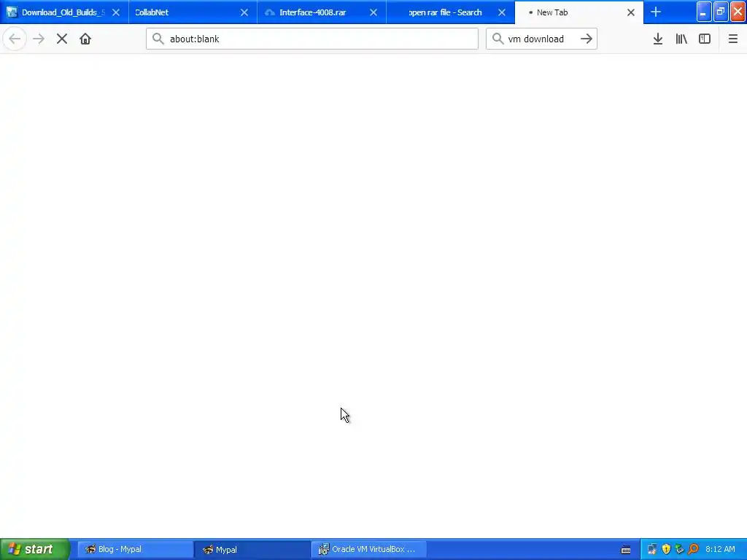The height and width of the screenshot is (560, 747).
Task: Click the forward navigation arrow
Action: point(39,39)
